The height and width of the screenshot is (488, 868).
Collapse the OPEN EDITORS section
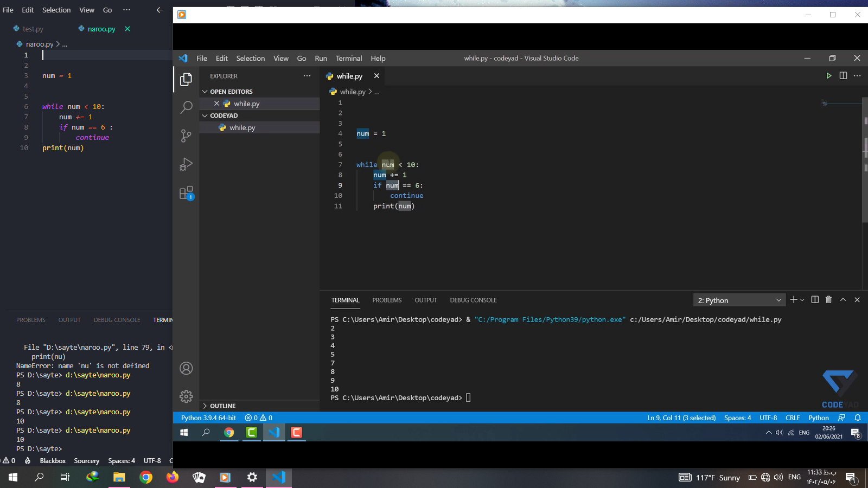pyautogui.click(x=231, y=92)
